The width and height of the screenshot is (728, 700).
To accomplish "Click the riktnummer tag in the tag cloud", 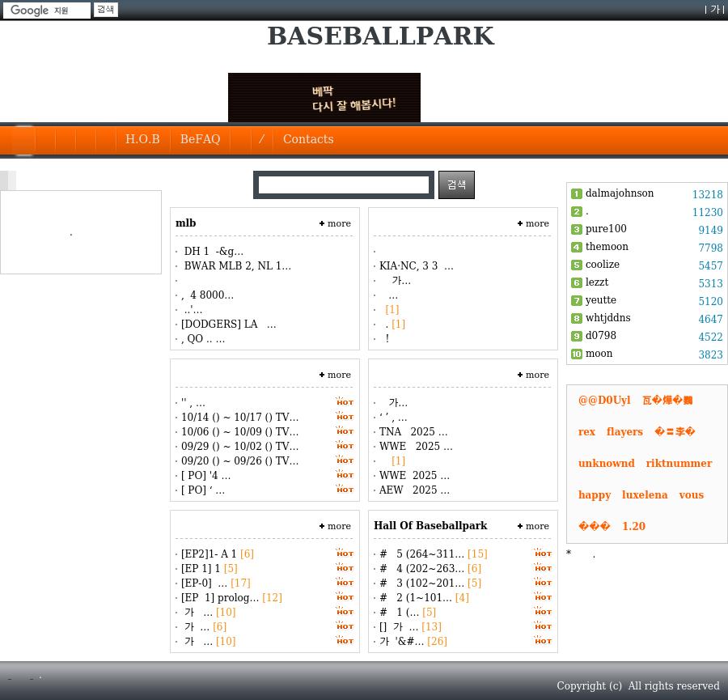I will pos(679,464).
